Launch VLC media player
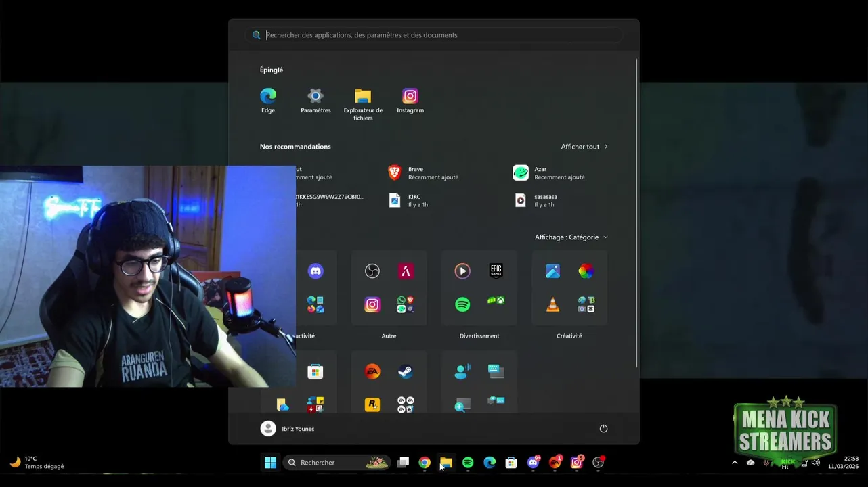868x487 pixels. point(552,304)
